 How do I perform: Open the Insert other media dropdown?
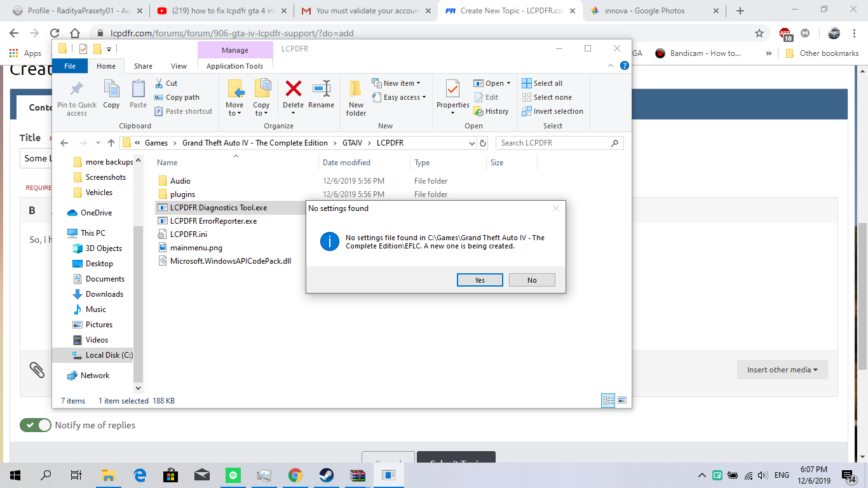(x=782, y=370)
